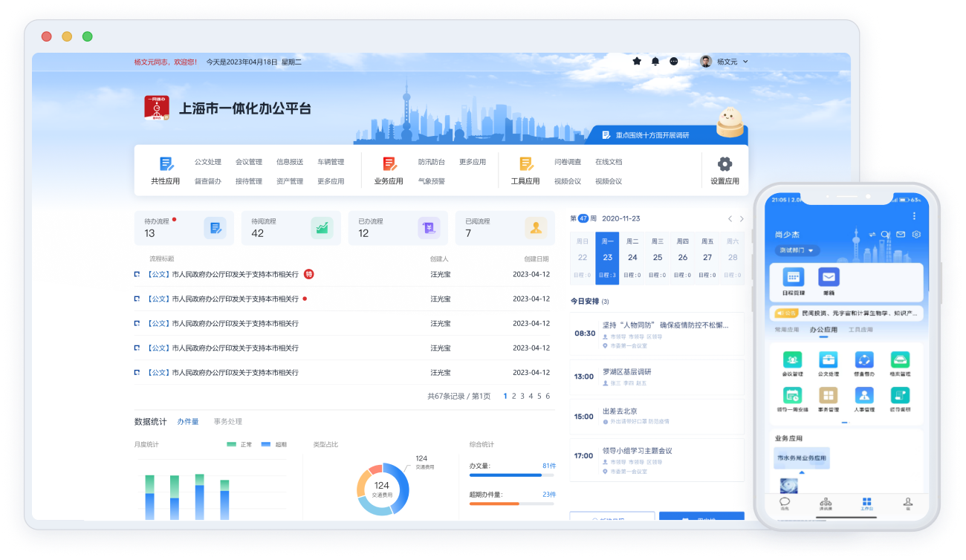Switch to the 办件量 tab
This screenshot has height=560, width=966.
(189, 421)
